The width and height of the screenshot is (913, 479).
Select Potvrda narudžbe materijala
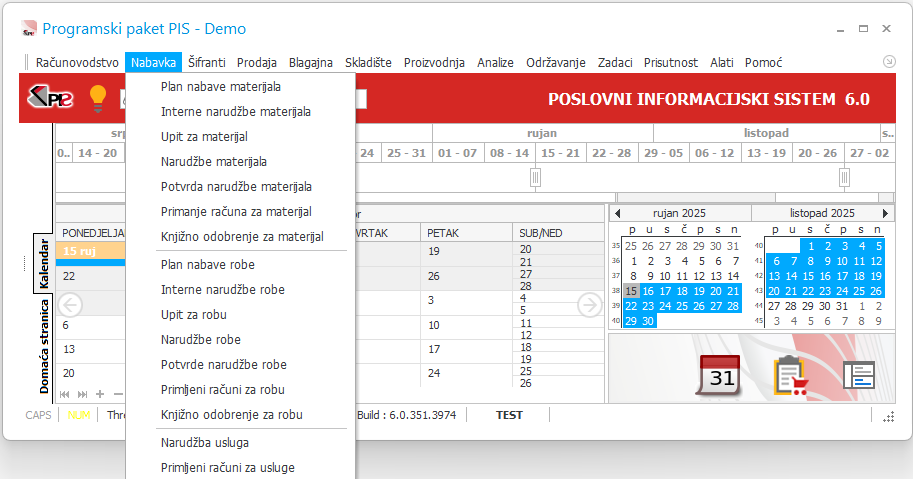pyautogui.click(x=240, y=187)
